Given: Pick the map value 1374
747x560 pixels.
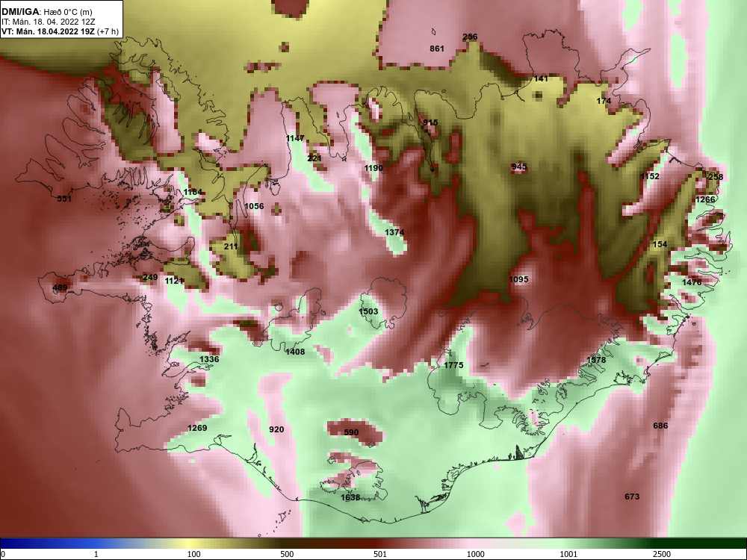Looking at the screenshot, I should pos(394,232).
